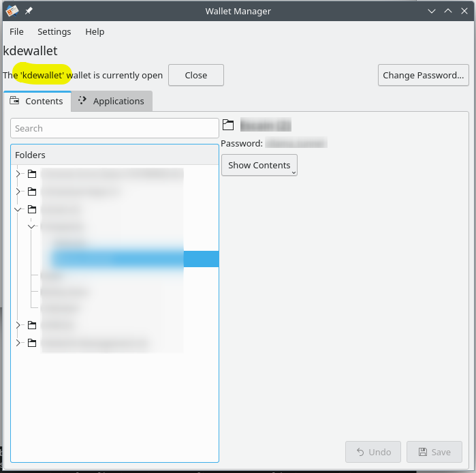Click the pin icon in the title bar

[29, 11]
